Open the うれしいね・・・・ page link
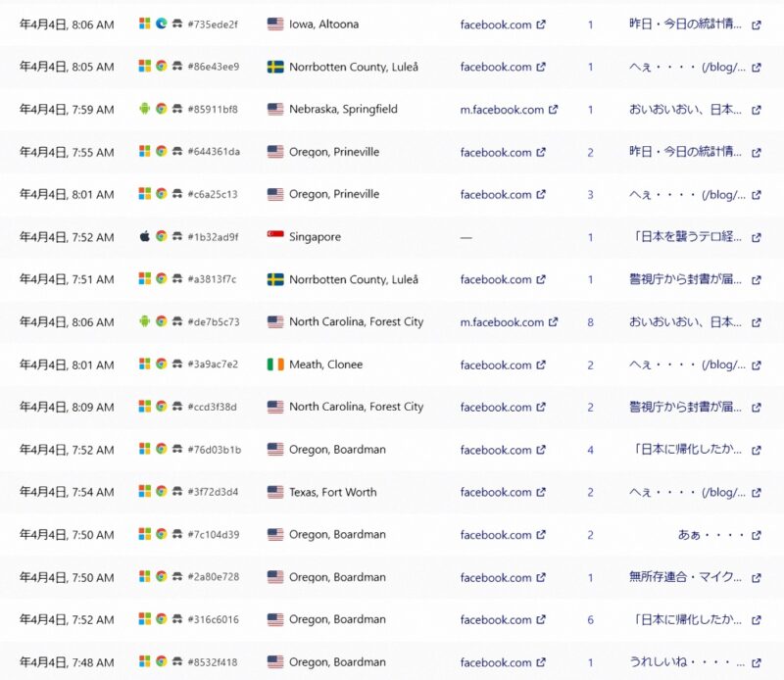The height and width of the screenshot is (680, 784). pos(686,663)
